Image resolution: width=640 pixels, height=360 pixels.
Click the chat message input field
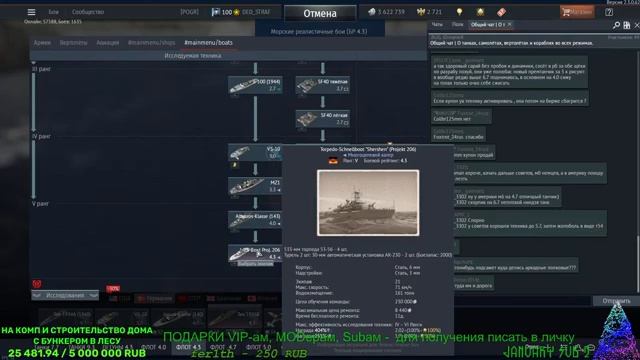522,301
